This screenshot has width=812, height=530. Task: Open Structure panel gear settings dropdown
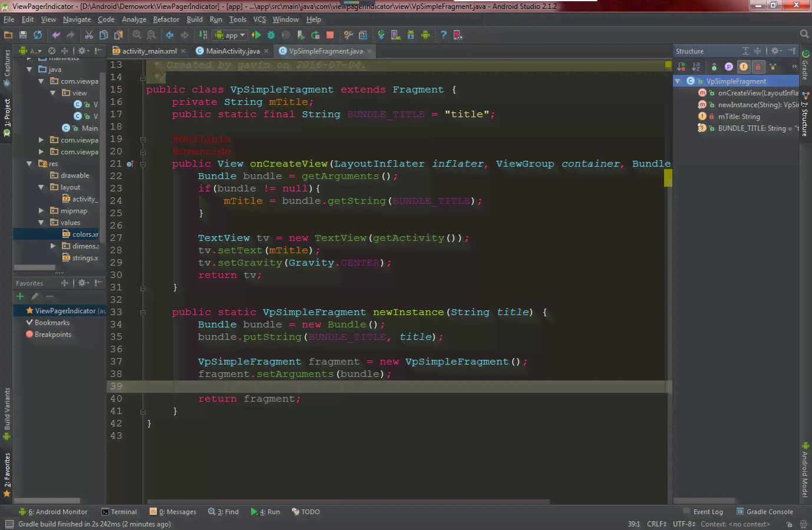point(776,51)
